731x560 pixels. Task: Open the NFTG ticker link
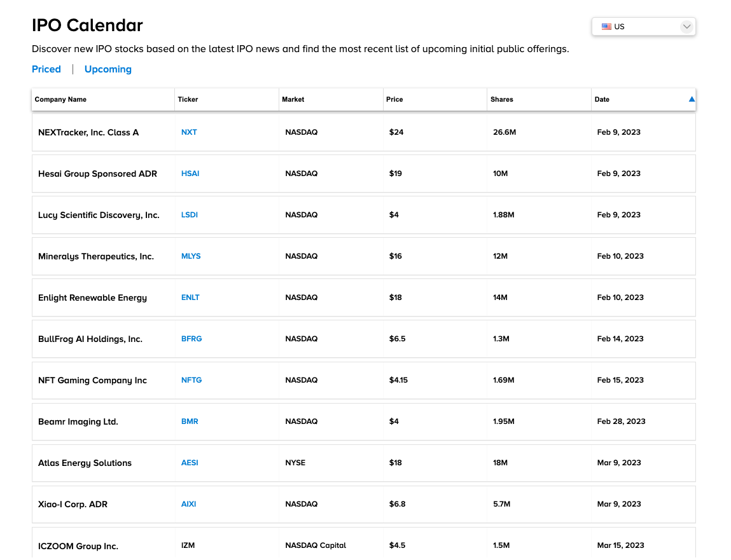[x=191, y=380]
